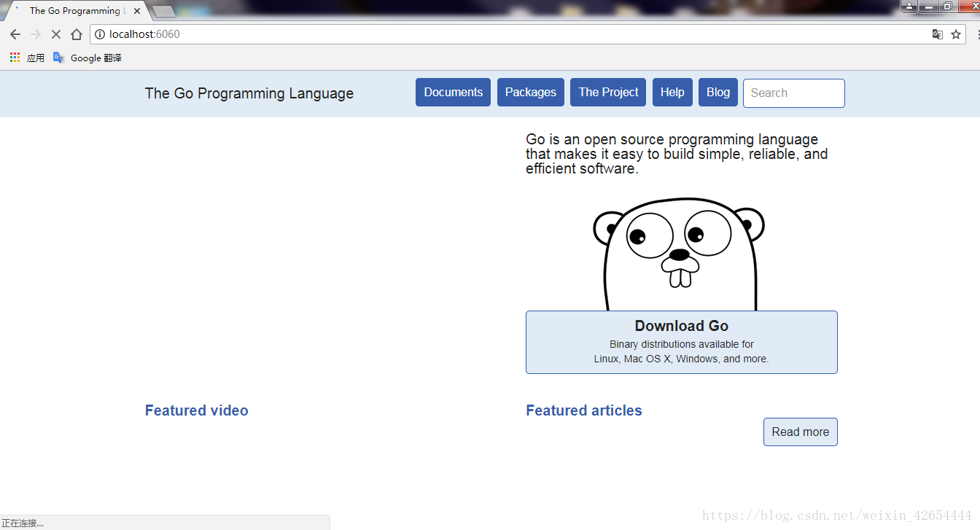The width and height of the screenshot is (980, 530).
Task: Open the Help page
Action: 672,93
